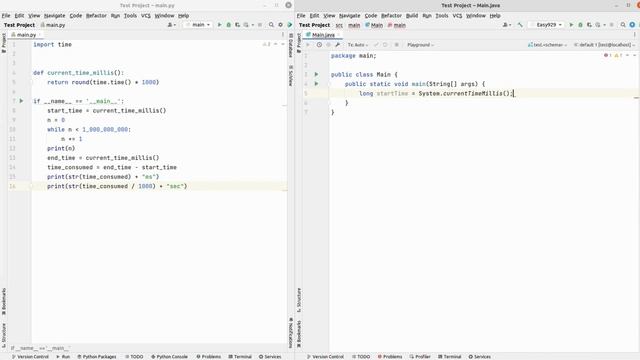Open IDE settings gear in main.py window
This screenshot has height=360, width=640.
coord(280,25)
